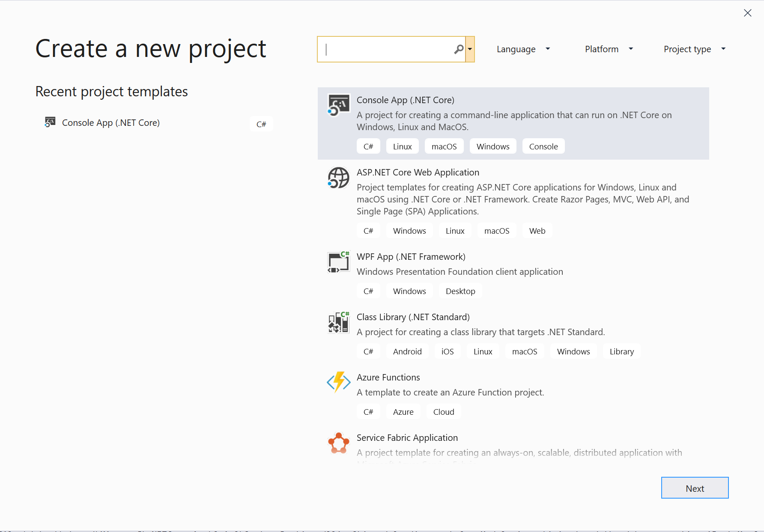Open the Language filter dropdown
This screenshot has height=532, width=764.
coord(523,49)
